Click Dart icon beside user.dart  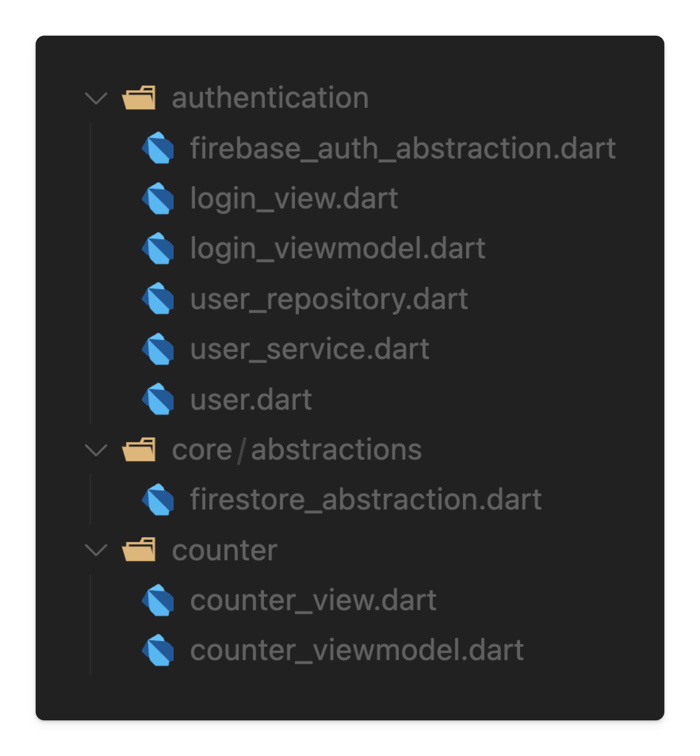[x=158, y=399]
